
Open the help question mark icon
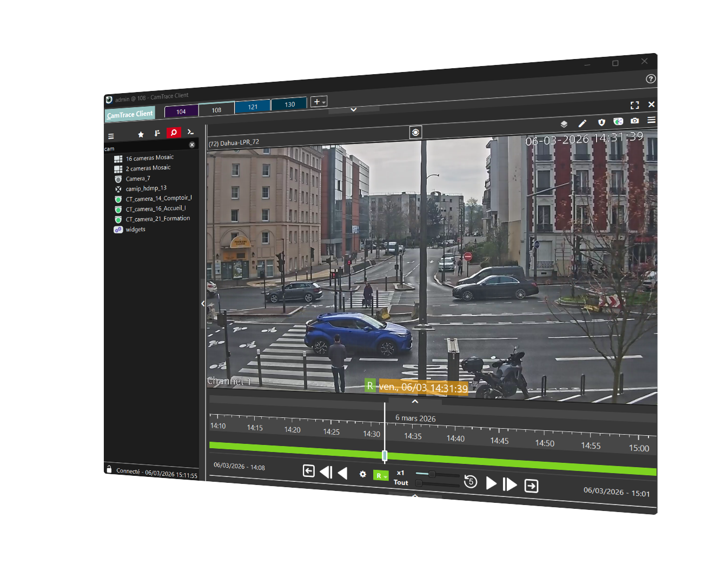651,78
